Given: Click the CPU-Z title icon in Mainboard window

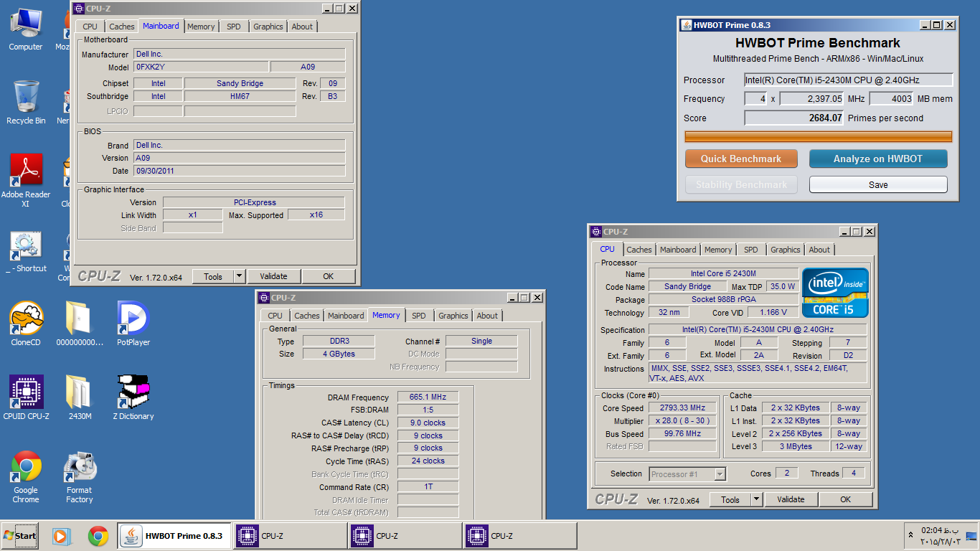Looking at the screenshot, I should pyautogui.click(x=79, y=9).
